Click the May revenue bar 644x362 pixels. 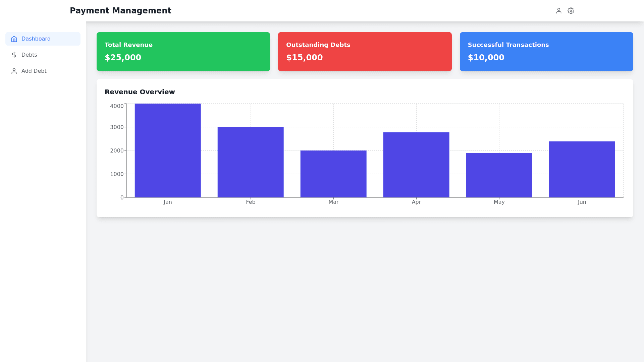[499, 175]
